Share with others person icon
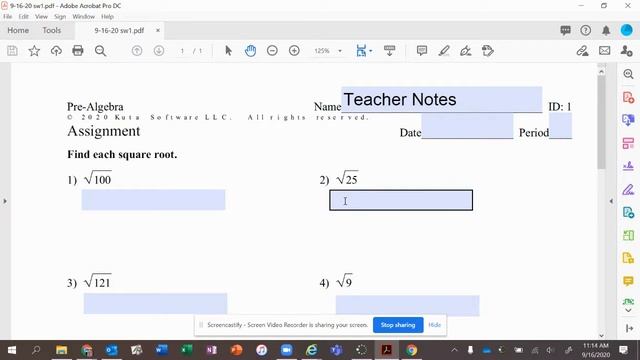This screenshot has height=360, width=640. (627, 51)
